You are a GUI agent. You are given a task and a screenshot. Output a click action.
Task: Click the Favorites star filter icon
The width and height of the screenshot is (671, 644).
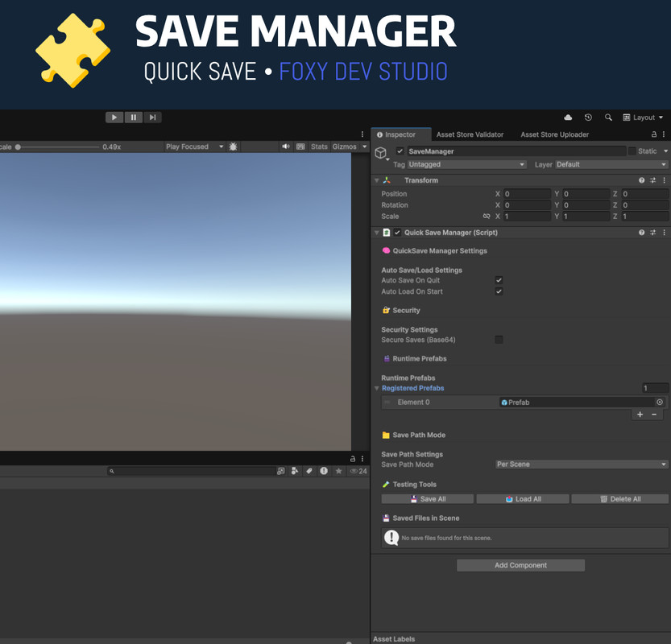coord(338,471)
